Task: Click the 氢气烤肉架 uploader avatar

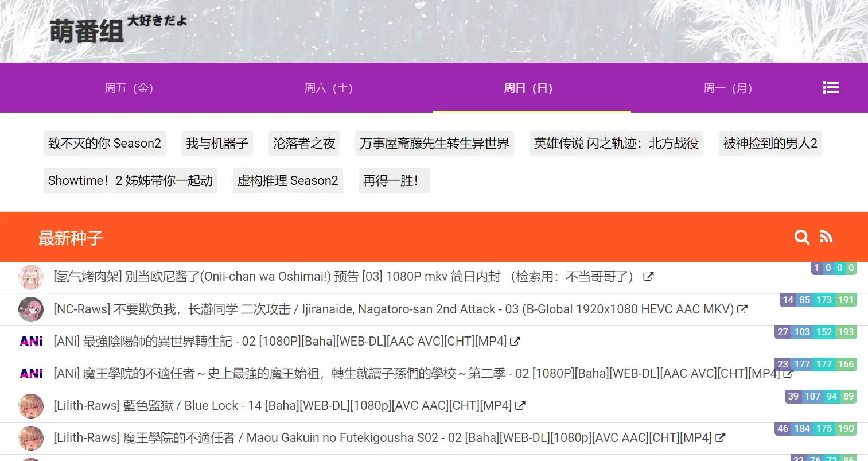Action: 31,277
